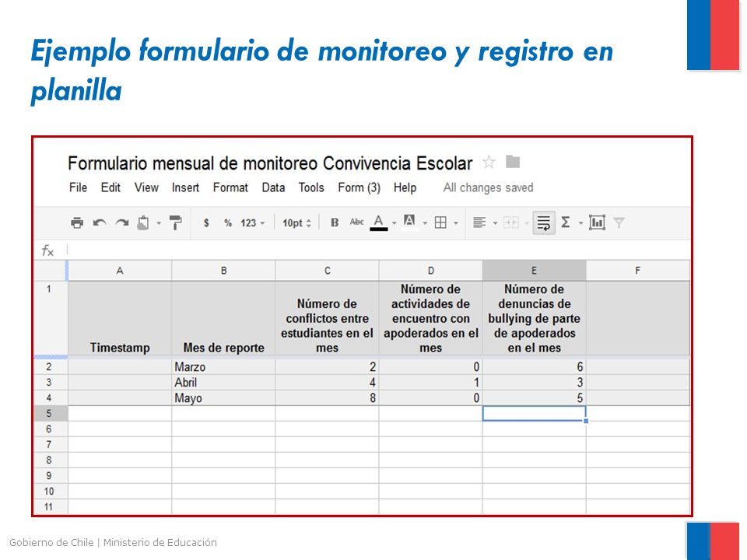Open the Format menu

pos(230,187)
